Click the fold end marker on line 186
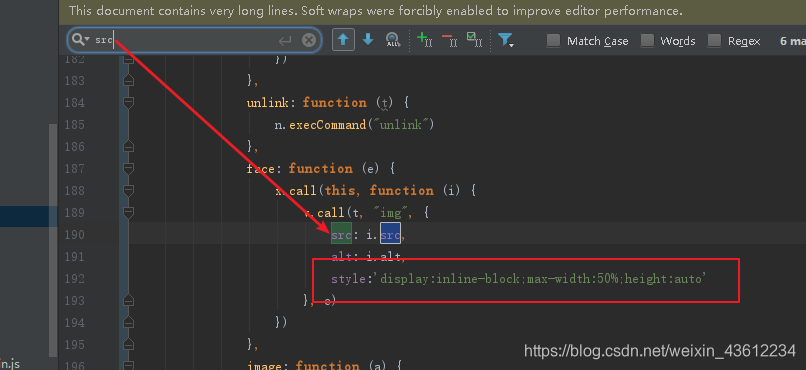The image size is (806, 370). tap(129, 146)
